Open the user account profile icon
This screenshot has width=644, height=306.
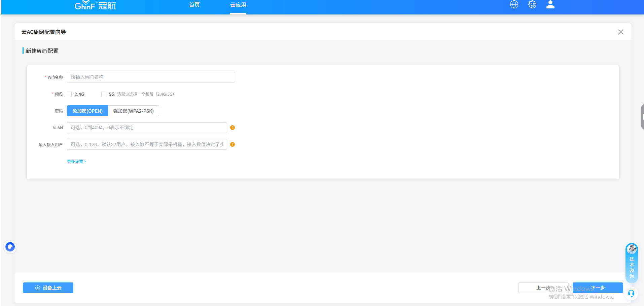(x=550, y=5)
